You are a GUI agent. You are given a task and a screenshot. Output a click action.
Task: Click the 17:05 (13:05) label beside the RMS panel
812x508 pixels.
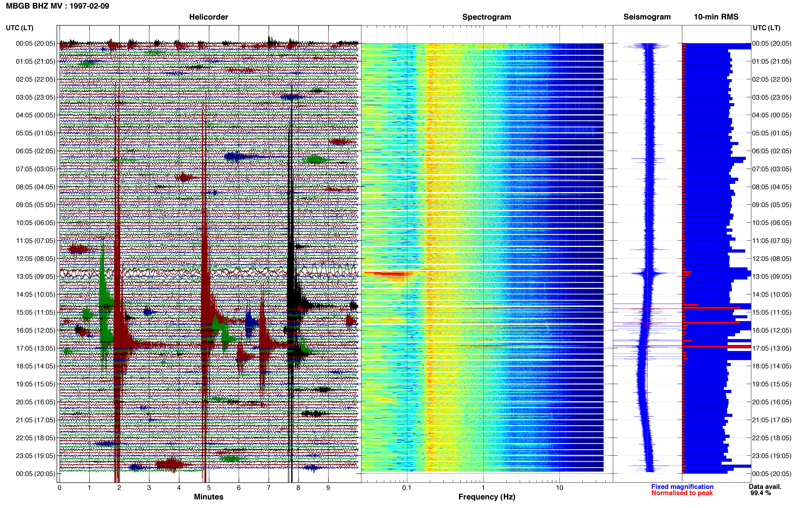(772, 348)
